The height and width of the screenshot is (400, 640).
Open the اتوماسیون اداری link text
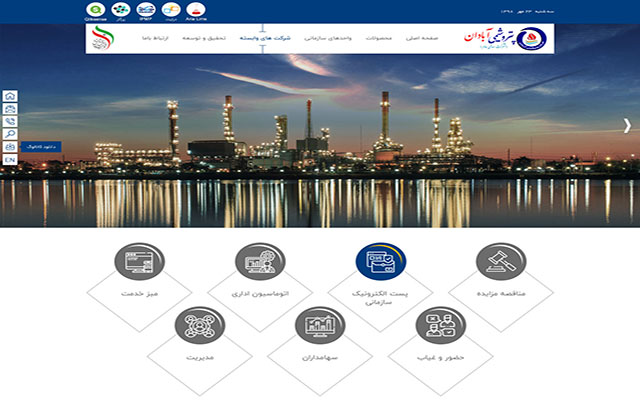(x=260, y=293)
